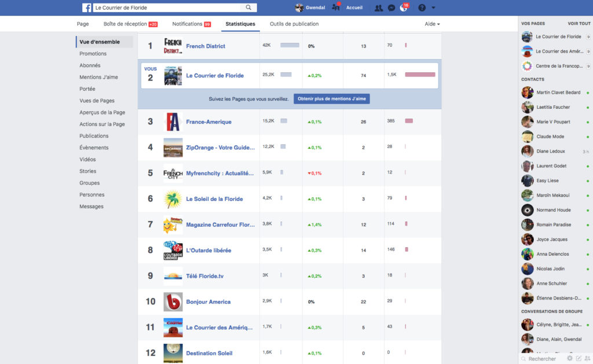Image resolution: width=593 pixels, height=364 pixels.
Task: Click Gwendal's profile picture in top bar
Action: click(x=299, y=8)
